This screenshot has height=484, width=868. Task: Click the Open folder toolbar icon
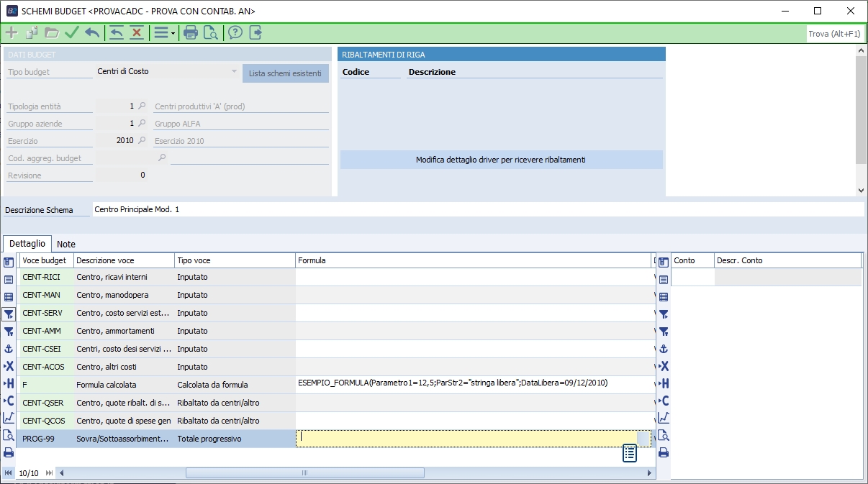point(52,32)
